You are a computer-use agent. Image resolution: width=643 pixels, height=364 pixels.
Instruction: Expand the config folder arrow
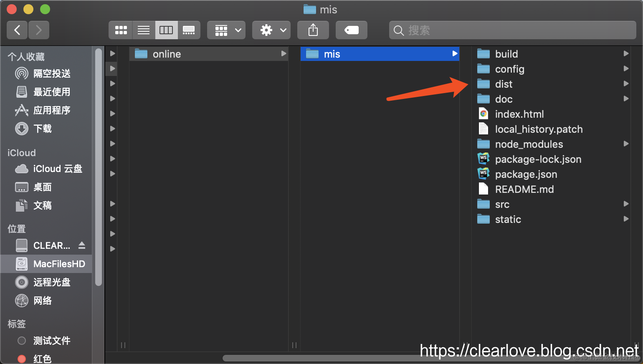(x=626, y=68)
